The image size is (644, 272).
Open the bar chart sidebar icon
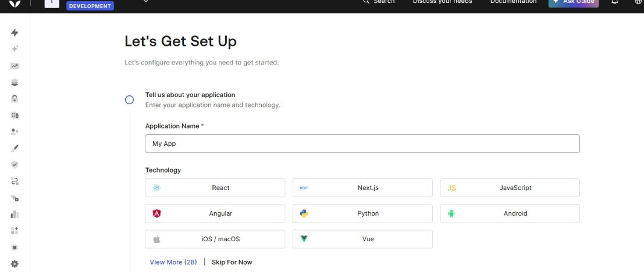tap(15, 214)
